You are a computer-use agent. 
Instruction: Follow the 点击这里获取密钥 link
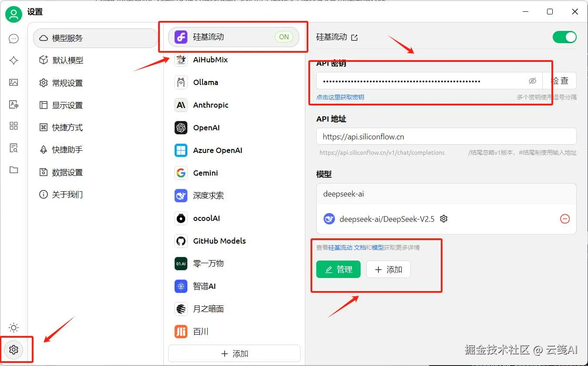pyautogui.click(x=340, y=97)
